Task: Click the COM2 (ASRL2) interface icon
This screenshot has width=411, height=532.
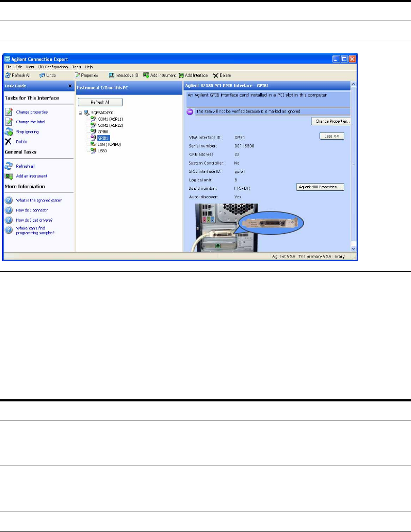Action: [x=93, y=125]
